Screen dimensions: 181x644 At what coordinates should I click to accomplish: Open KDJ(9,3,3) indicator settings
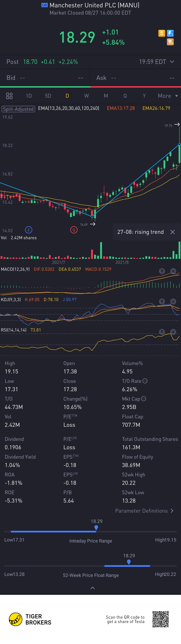click(11, 299)
